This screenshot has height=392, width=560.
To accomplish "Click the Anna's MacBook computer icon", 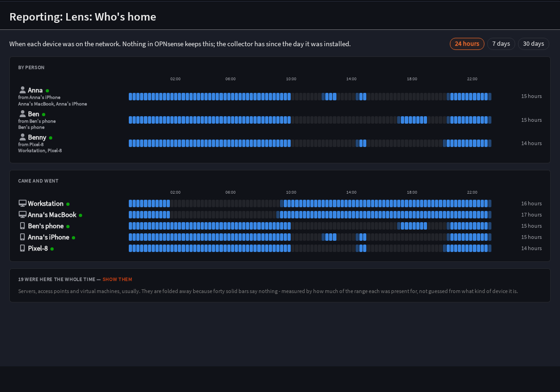I will [x=22, y=215].
